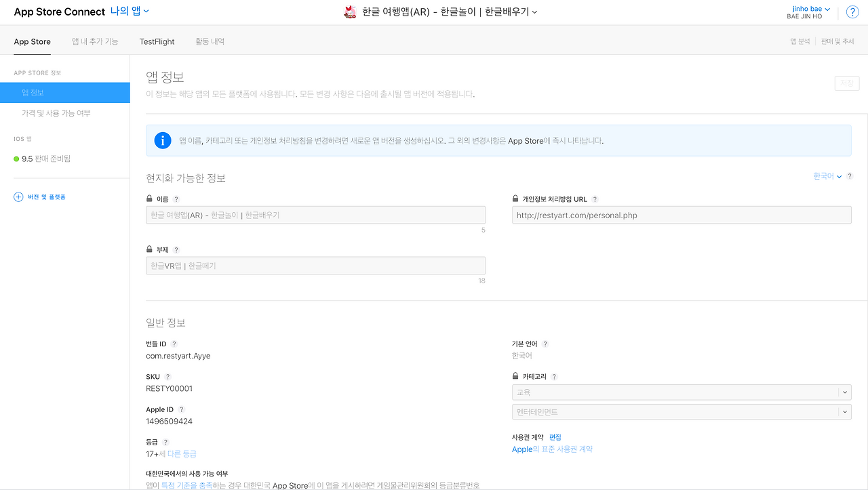Click the 이름 app name field
Viewport: 868px width, 490px height.
(316, 215)
